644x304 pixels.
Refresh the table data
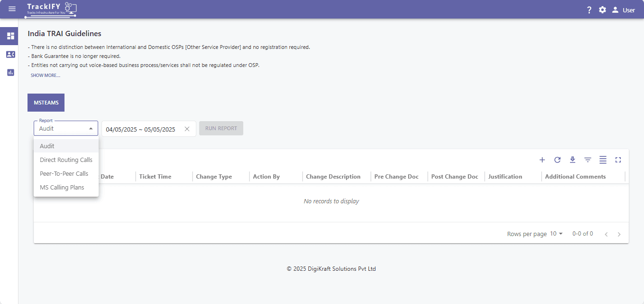pos(557,160)
